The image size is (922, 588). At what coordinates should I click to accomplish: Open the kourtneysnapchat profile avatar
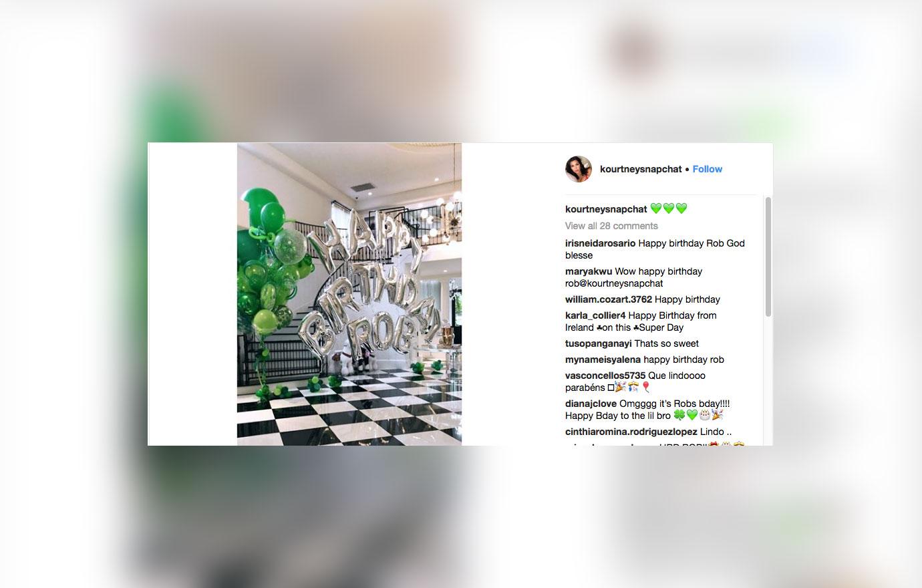coord(579,169)
